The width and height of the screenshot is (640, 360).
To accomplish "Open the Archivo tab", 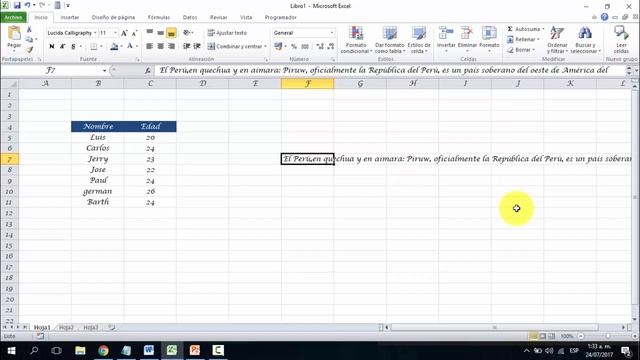I will click(13, 18).
